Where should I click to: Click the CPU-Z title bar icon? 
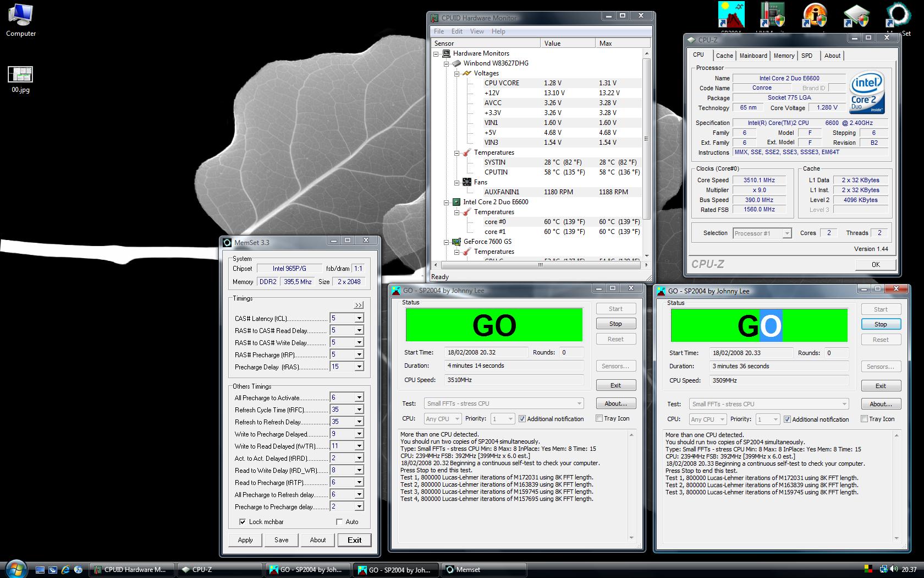(691, 40)
